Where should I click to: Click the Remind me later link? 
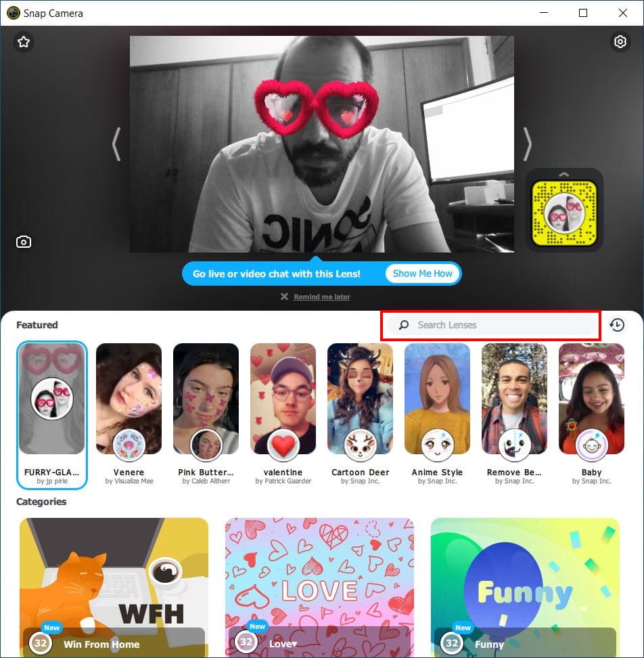point(322,297)
